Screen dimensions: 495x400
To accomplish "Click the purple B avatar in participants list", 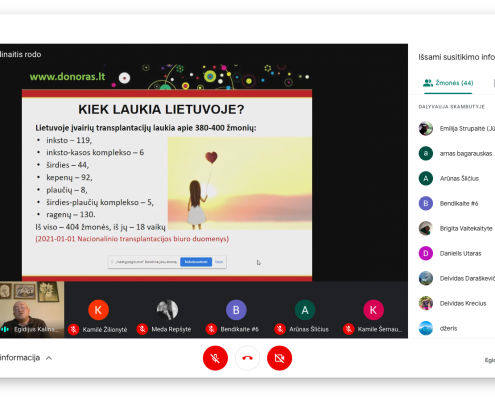I will pyautogui.click(x=426, y=204).
